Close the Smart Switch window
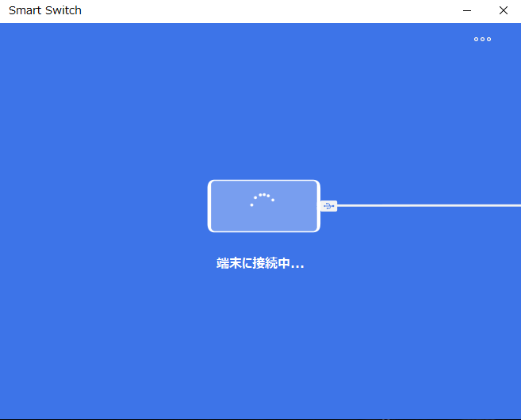This screenshot has width=521, height=420. (504, 10)
